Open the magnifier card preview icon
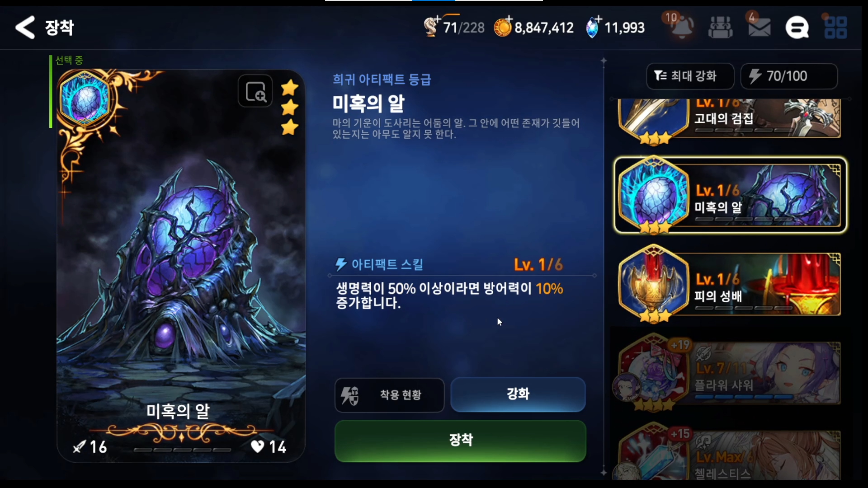The width and height of the screenshot is (868, 488). coord(255,91)
